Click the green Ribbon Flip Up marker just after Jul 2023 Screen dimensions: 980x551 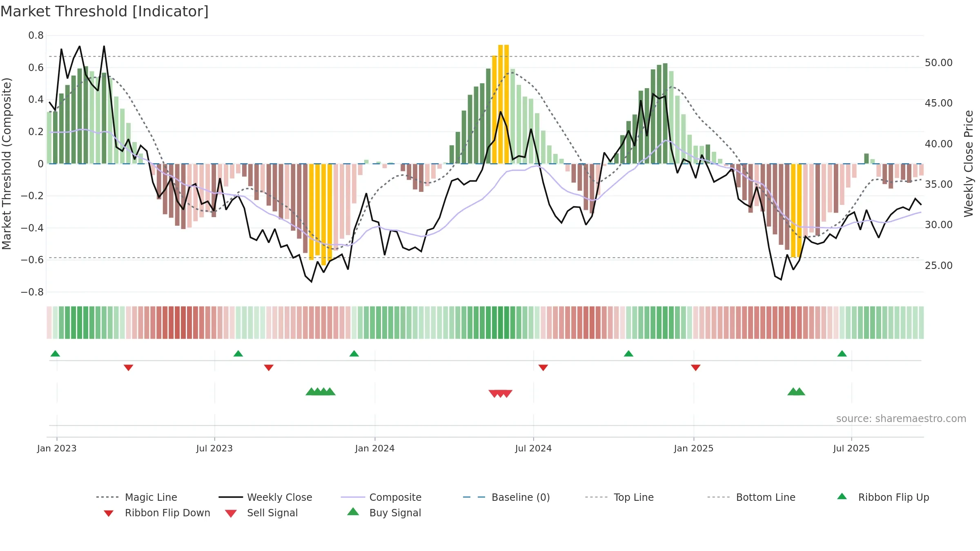pyautogui.click(x=238, y=353)
